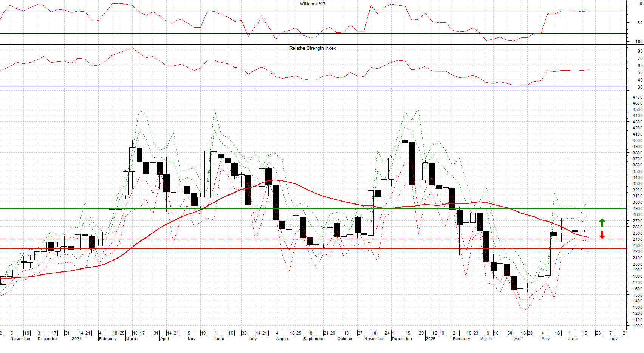The height and width of the screenshot is (353, 644).
Task: Select the Williams' %R indicator title
Action: pyautogui.click(x=312, y=4)
